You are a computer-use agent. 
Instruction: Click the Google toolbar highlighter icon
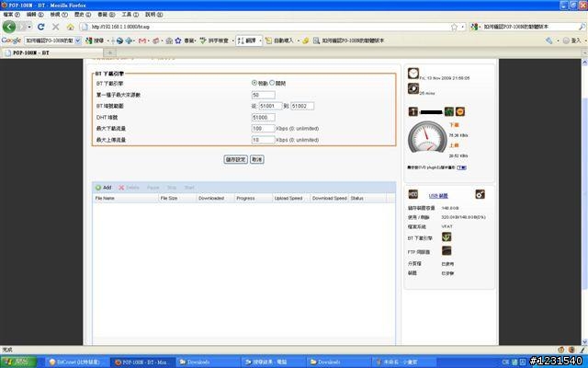[x=305, y=40]
